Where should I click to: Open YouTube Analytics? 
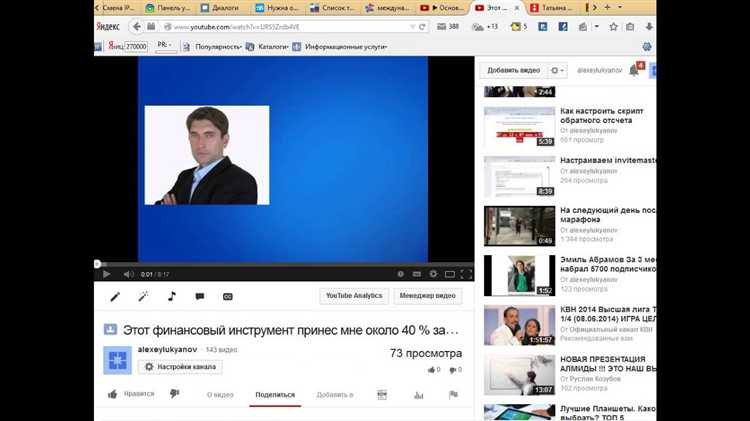click(354, 296)
